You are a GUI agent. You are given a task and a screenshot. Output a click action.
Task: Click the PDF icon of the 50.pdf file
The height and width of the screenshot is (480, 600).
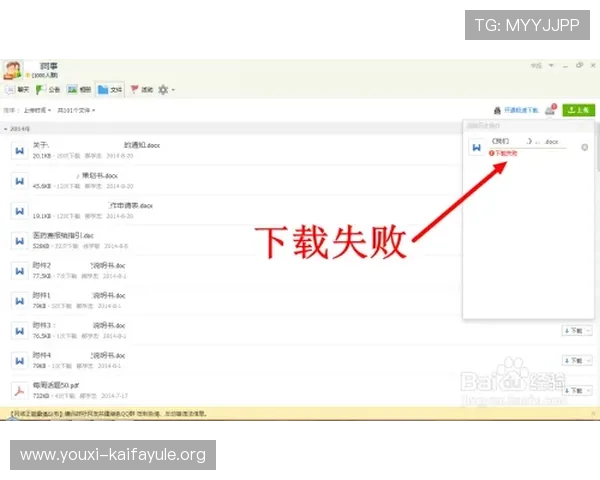20,390
